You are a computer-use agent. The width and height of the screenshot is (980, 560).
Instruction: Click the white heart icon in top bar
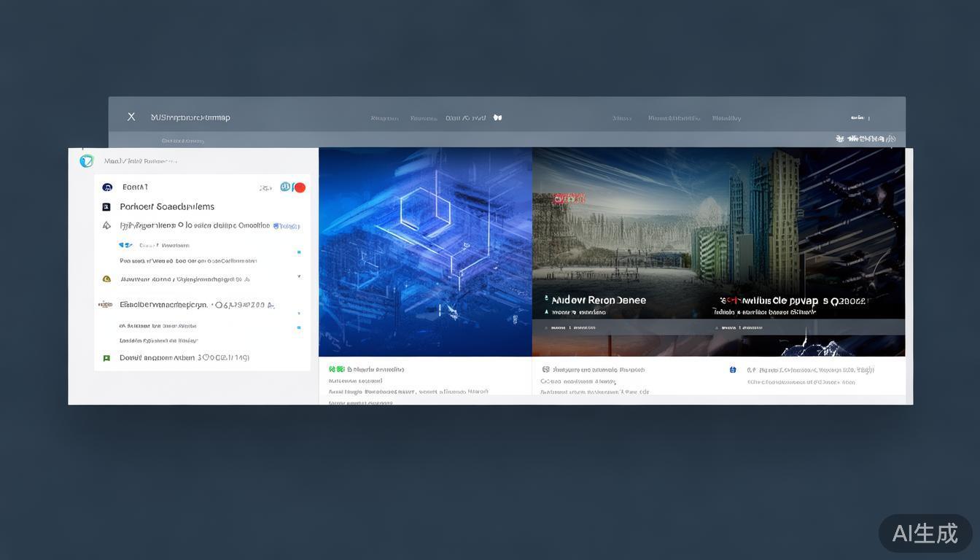[497, 117]
